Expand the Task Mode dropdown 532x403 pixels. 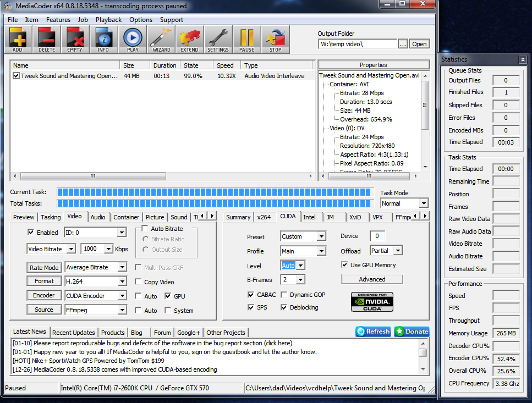pos(423,203)
